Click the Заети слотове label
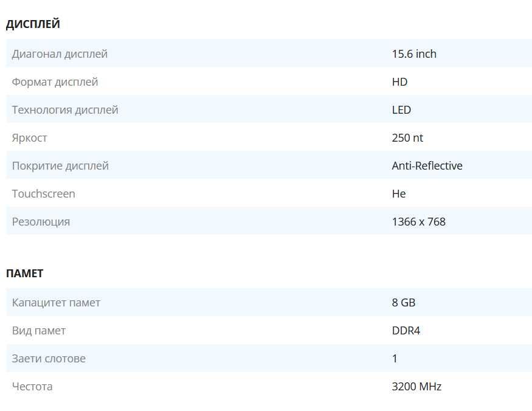Viewport: 532px width, 411px height. point(49,359)
